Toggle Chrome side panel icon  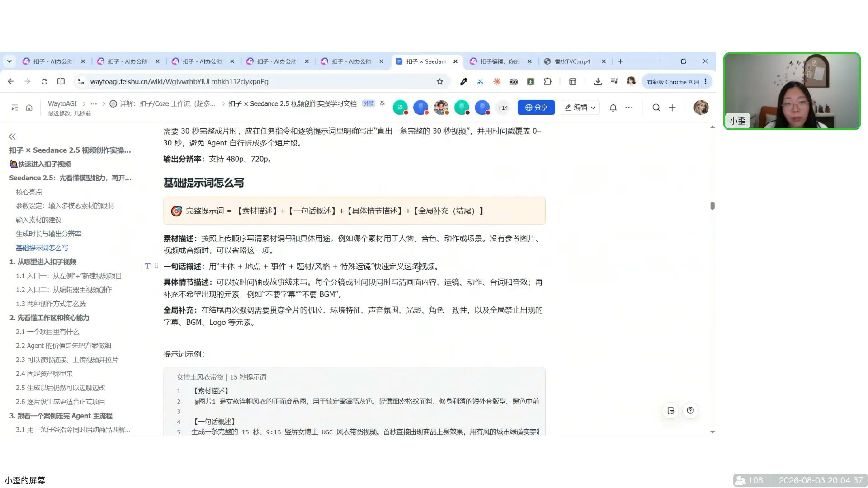572,82
